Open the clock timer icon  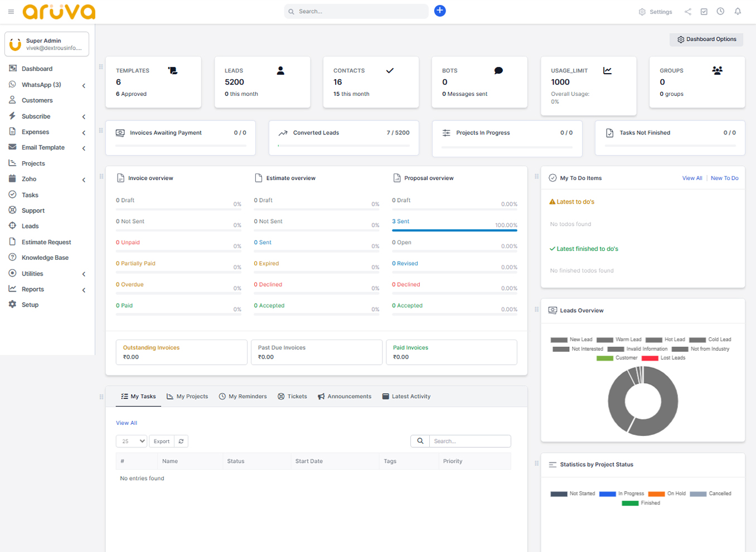point(720,11)
